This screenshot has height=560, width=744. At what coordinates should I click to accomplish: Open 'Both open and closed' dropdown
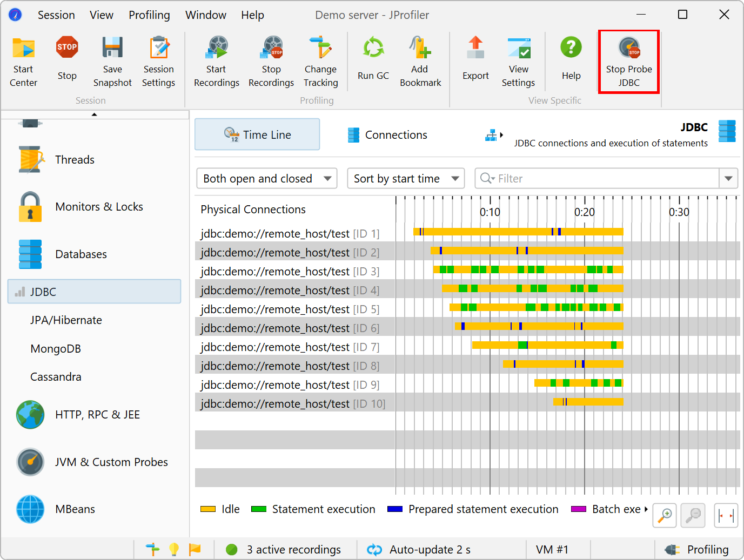click(267, 179)
